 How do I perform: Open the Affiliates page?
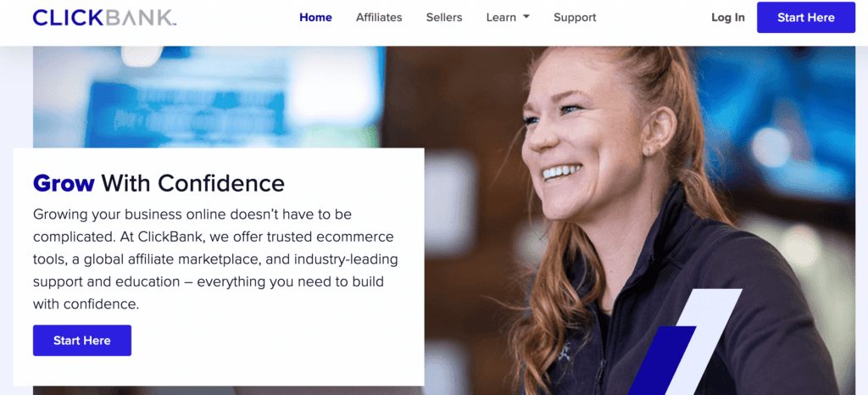click(379, 17)
